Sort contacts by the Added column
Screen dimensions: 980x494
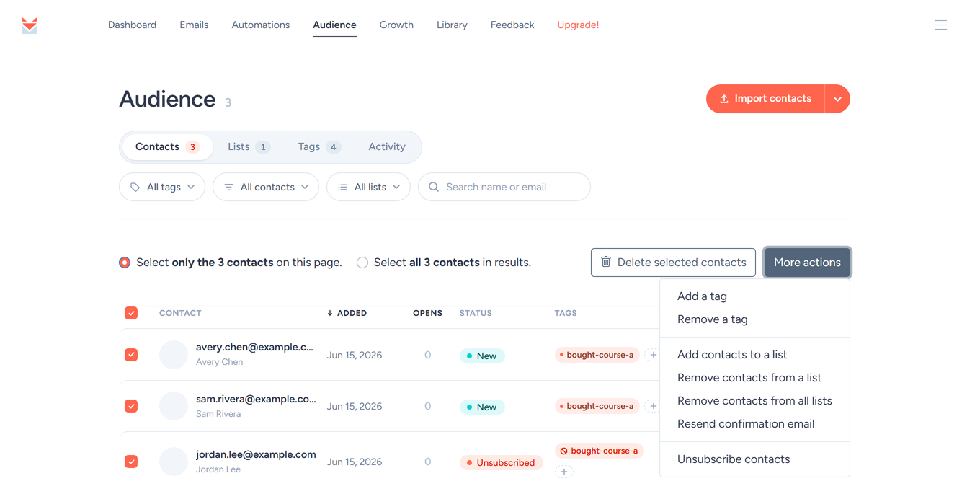tap(347, 313)
